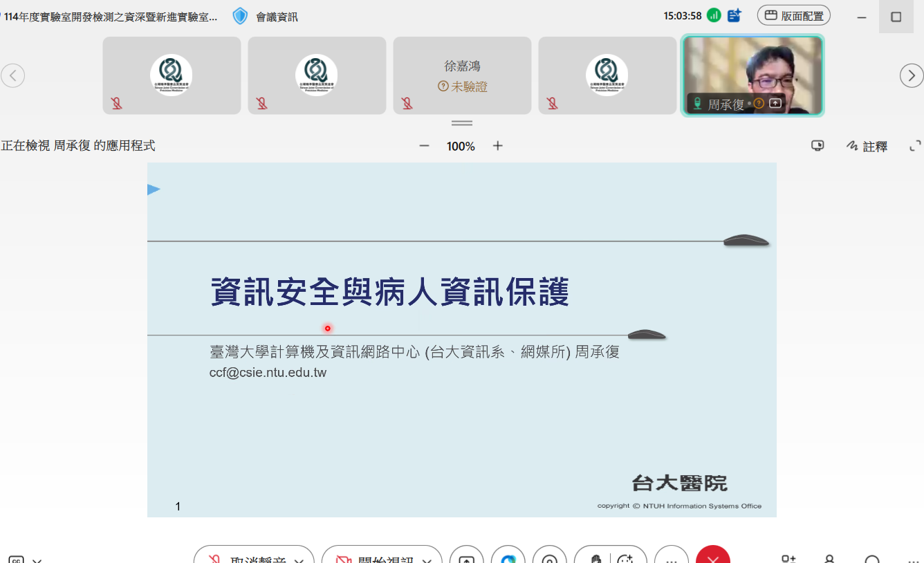Image resolution: width=924 pixels, height=563 pixels.
Task: Click the meeting title starting with 114年度
Action: [x=111, y=17]
